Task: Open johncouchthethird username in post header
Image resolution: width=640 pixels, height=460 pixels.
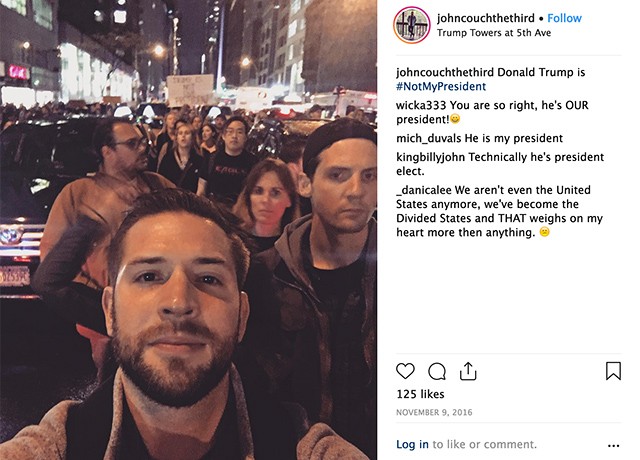Action: click(x=485, y=18)
